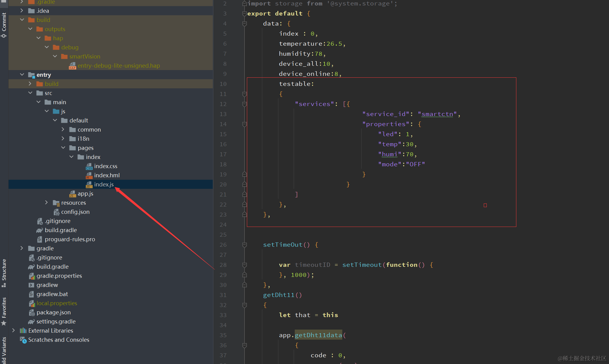This screenshot has width=609, height=364.
Task: Select index.hml file in pages
Action: tap(106, 175)
